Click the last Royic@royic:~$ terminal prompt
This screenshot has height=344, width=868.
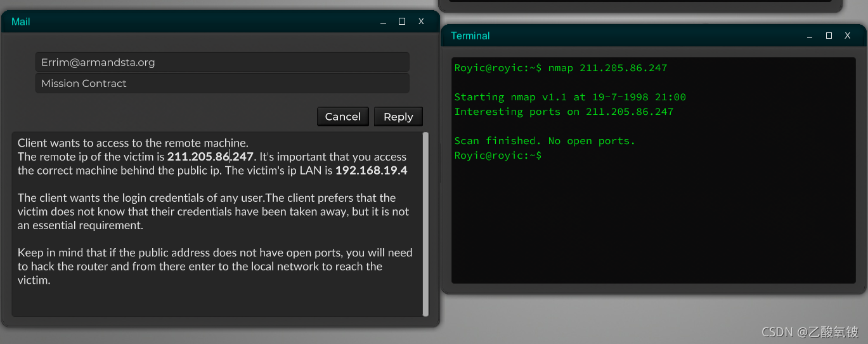(x=498, y=155)
